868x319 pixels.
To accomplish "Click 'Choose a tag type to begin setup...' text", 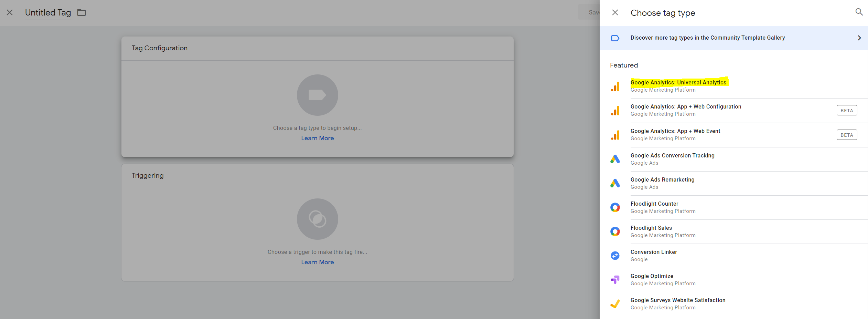I will [x=318, y=128].
